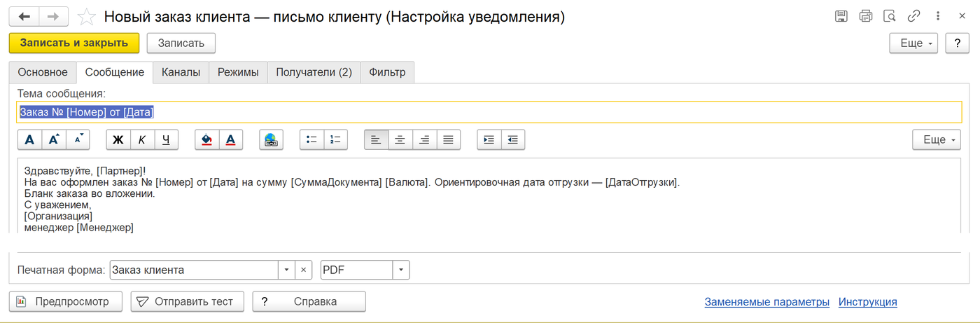This screenshot has width=980, height=323.
Task: Click the printer icon in title bar
Action: 866,16
